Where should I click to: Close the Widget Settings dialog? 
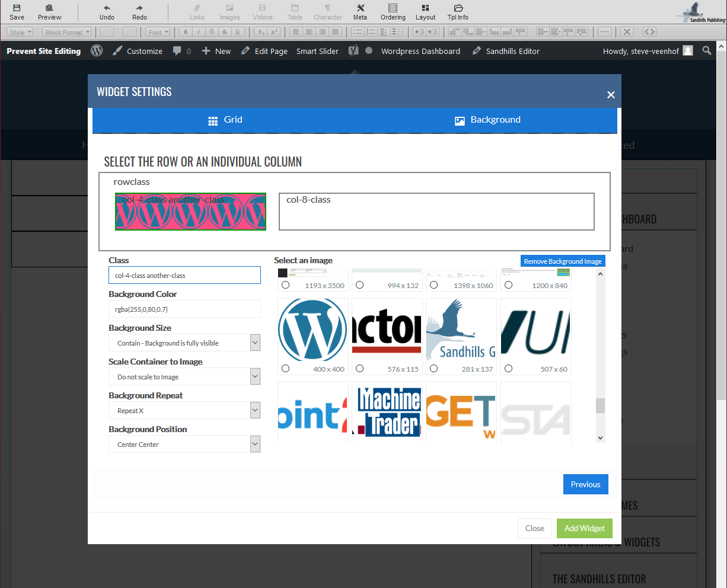(611, 95)
